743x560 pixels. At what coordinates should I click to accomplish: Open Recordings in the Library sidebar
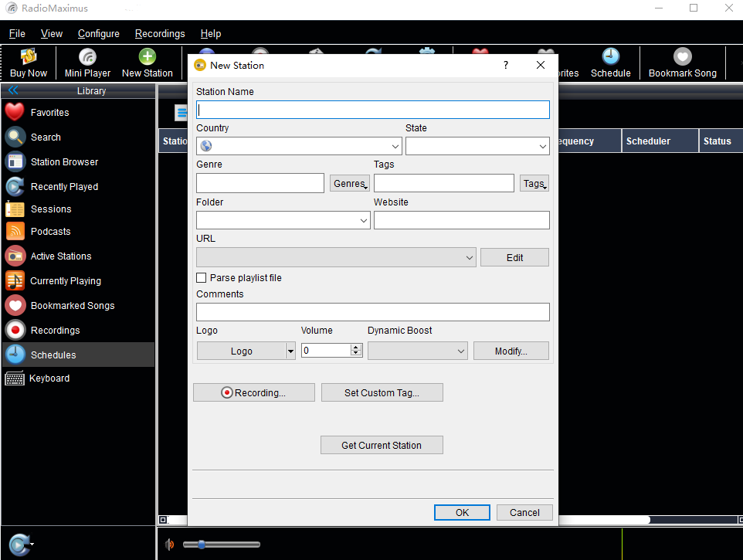(55, 331)
